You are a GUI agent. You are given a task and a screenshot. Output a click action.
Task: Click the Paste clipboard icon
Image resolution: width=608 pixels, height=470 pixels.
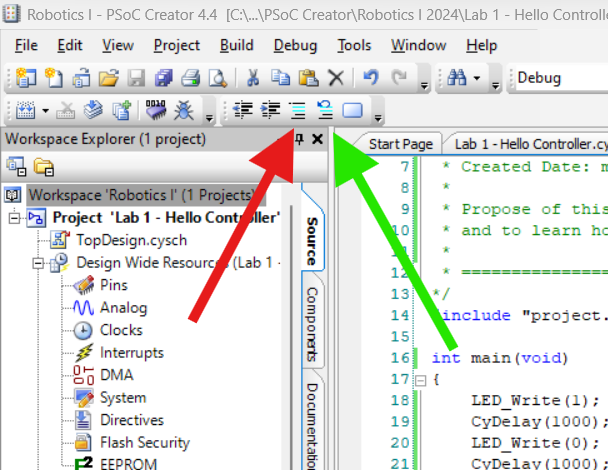point(308,78)
